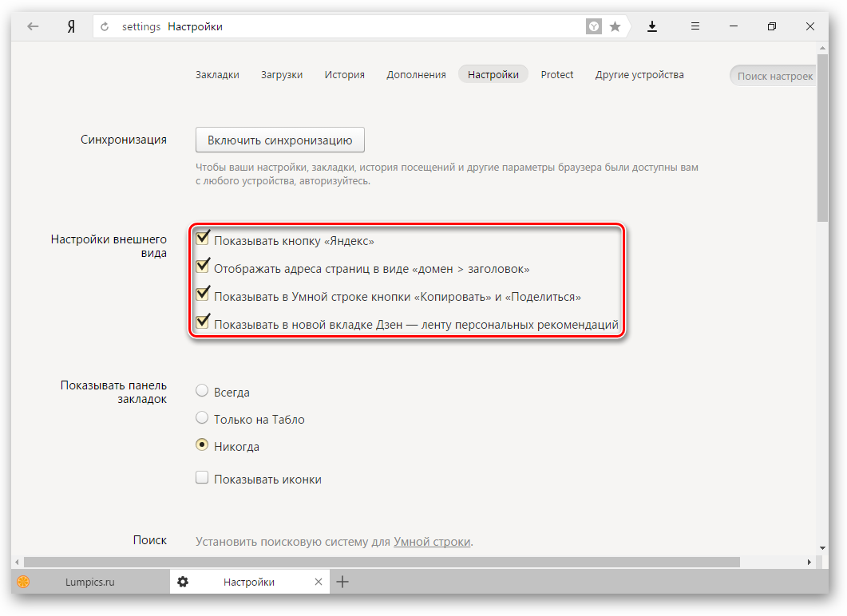This screenshot has height=616, width=847.
Task: Select the «Всегда» radio button
Action: pyautogui.click(x=203, y=391)
